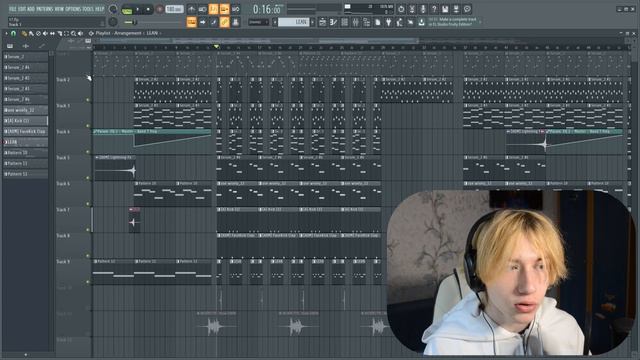Open the FILE menu

point(12,9)
